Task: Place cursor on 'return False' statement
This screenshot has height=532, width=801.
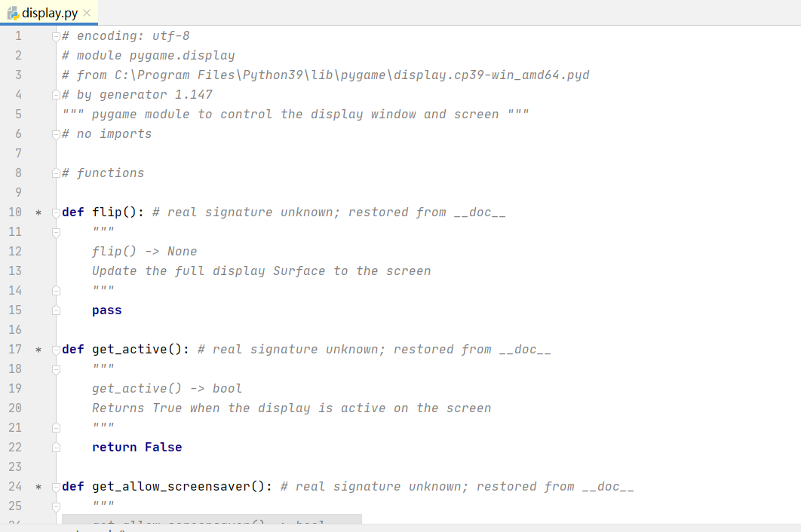Action: pyautogui.click(x=137, y=448)
